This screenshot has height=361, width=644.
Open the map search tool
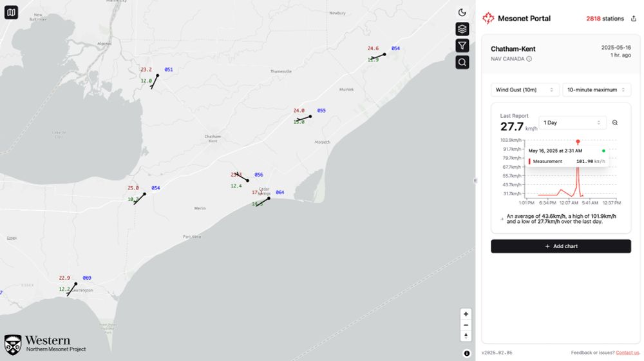click(x=462, y=62)
